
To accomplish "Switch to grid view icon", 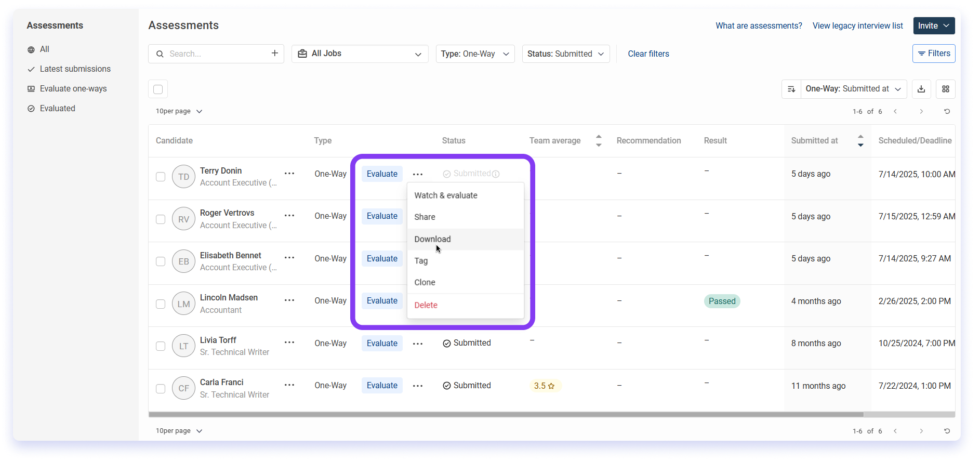I will (946, 89).
